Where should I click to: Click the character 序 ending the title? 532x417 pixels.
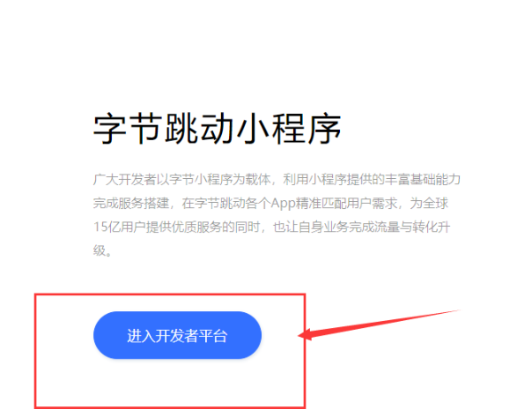point(324,129)
